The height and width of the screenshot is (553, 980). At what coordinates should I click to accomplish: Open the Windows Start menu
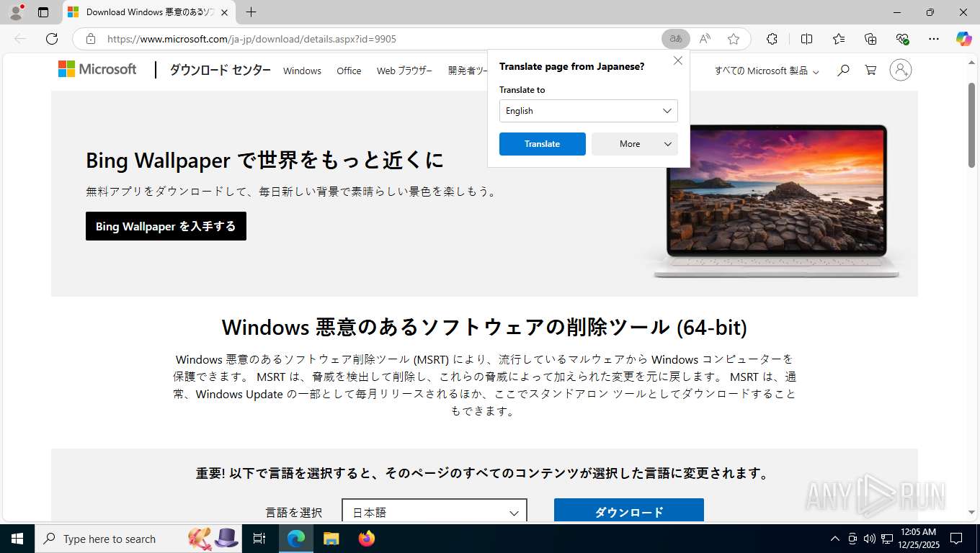[x=17, y=539]
